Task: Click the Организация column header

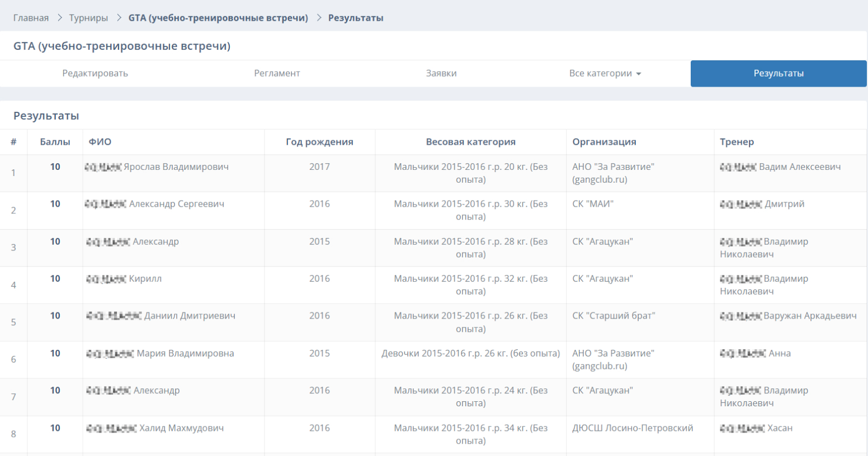Action: pos(604,142)
